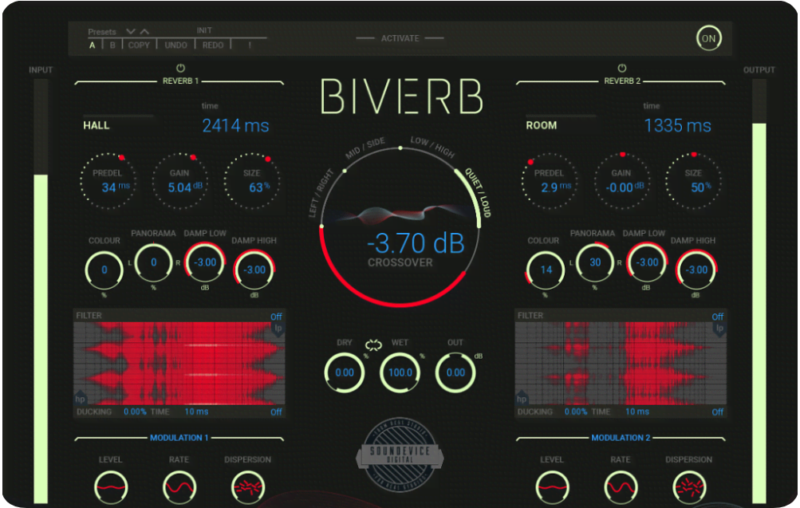
Task: Click UNDO button
Action: pos(176,45)
